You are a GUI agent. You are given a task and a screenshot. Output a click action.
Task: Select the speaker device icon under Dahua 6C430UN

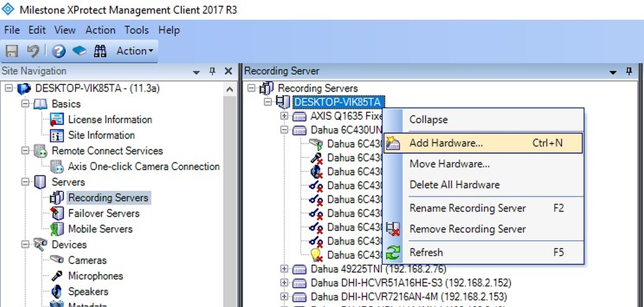[317, 172]
